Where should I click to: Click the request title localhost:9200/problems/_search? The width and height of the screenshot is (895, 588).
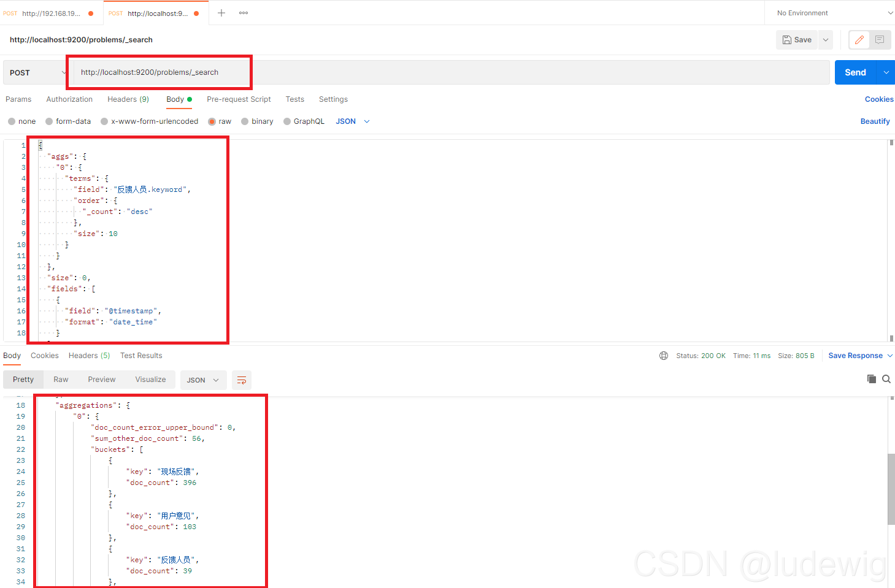[81, 40]
